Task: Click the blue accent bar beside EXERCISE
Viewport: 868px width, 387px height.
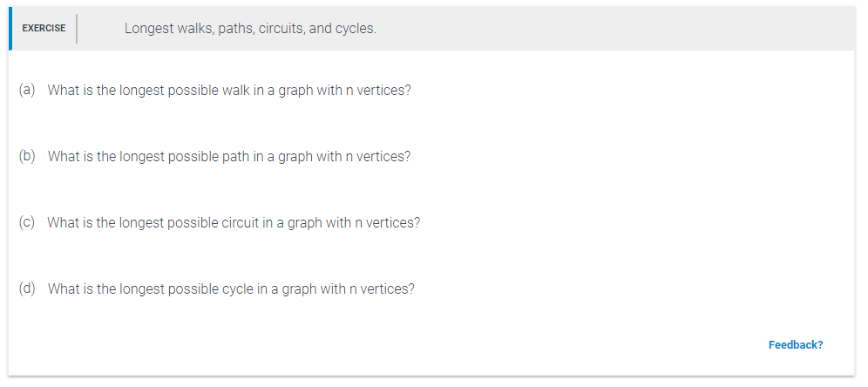Action: [x=10, y=29]
